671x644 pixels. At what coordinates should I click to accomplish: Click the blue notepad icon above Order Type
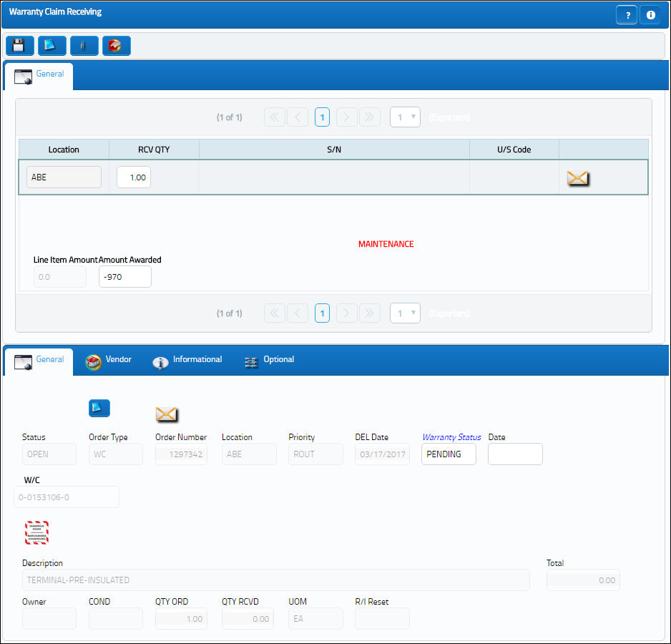coord(99,408)
